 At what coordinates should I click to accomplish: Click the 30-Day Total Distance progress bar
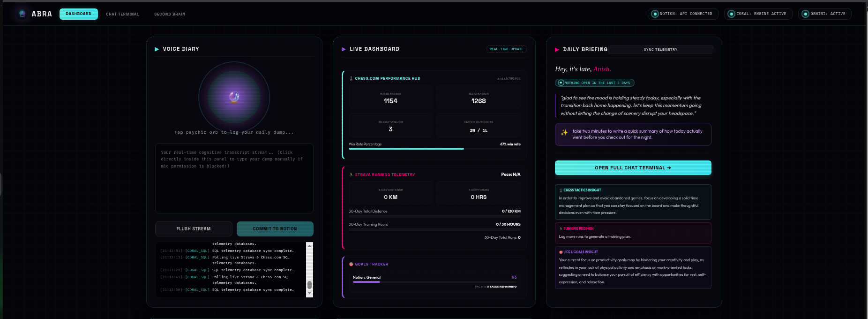pyautogui.click(x=434, y=216)
